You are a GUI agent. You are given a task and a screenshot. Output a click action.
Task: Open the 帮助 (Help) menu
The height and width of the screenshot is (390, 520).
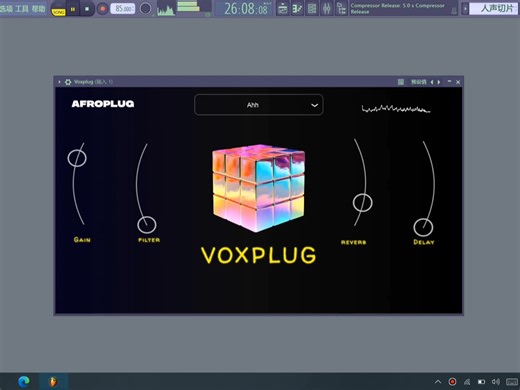tap(38, 8)
